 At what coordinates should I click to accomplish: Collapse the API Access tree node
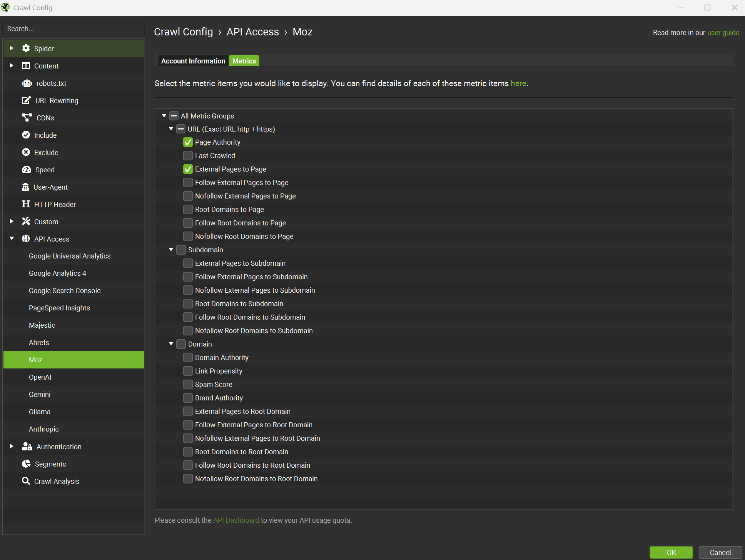point(12,239)
